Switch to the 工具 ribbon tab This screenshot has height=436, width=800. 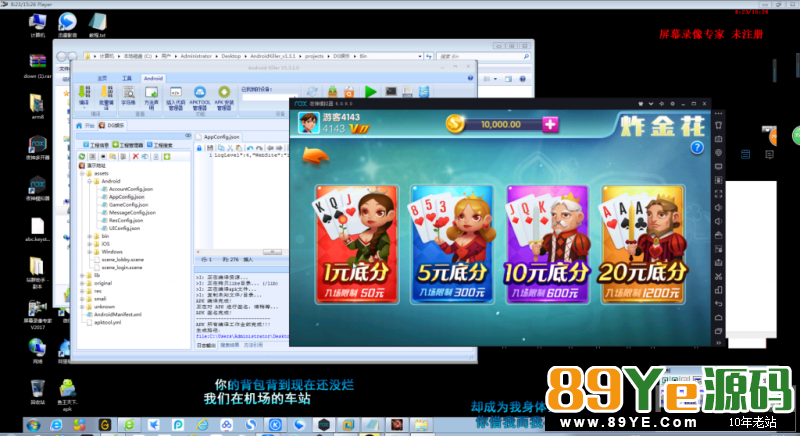pyautogui.click(x=127, y=78)
